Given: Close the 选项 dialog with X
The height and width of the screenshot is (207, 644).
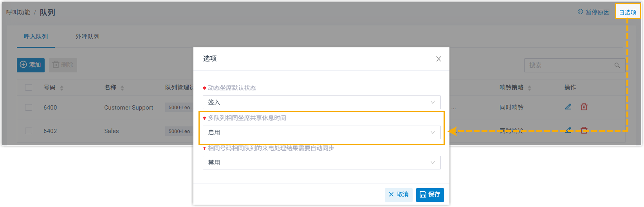Looking at the screenshot, I should 438,59.
